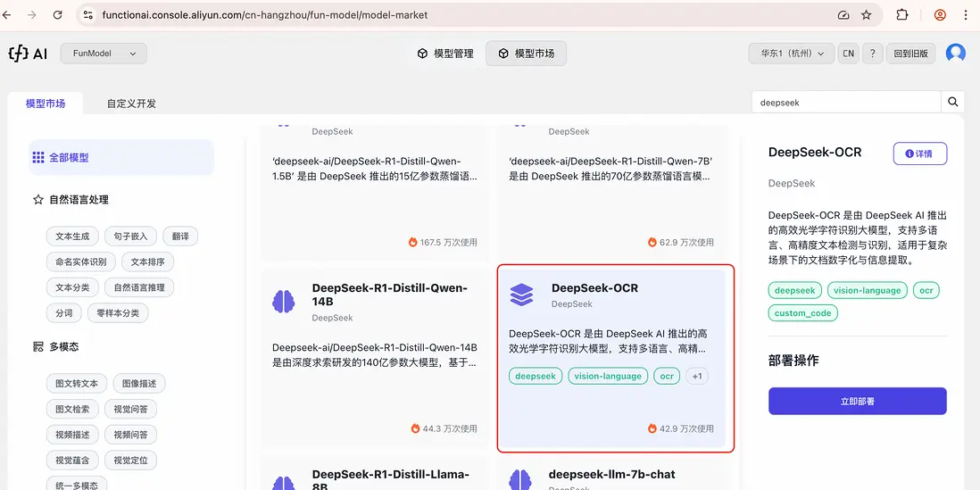This screenshot has width=980, height=490.
Task: Open the user account avatar
Action: (x=956, y=54)
